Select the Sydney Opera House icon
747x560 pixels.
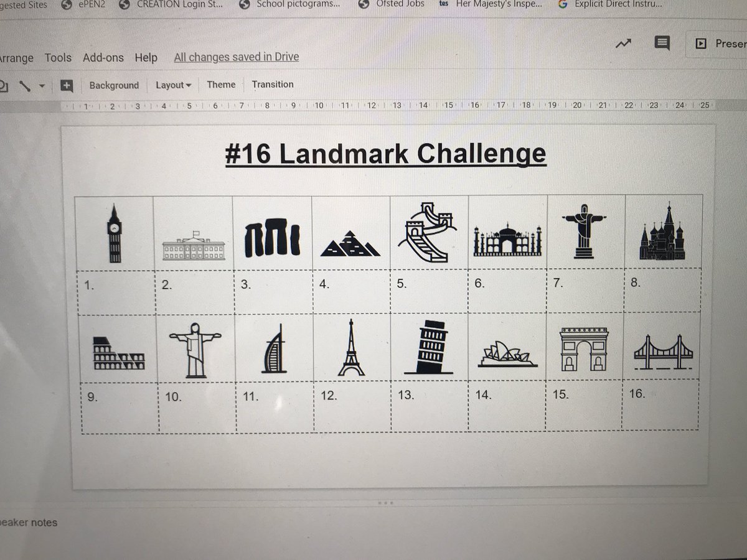pos(507,354)
